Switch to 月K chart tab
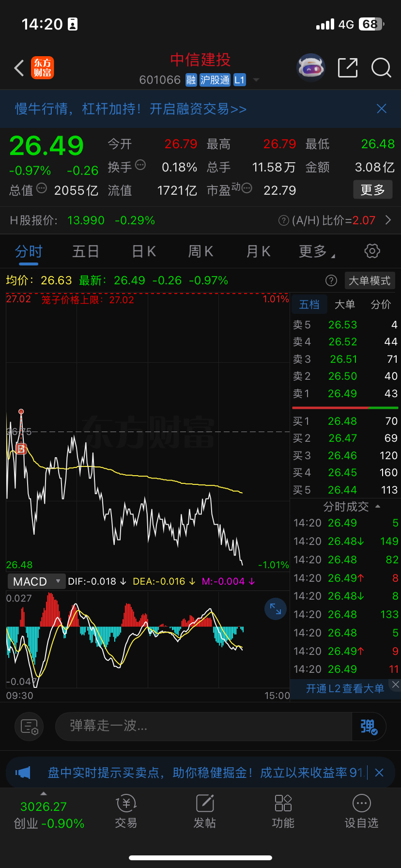The width and height of the screenshot is (401, 868). [258, 251]
